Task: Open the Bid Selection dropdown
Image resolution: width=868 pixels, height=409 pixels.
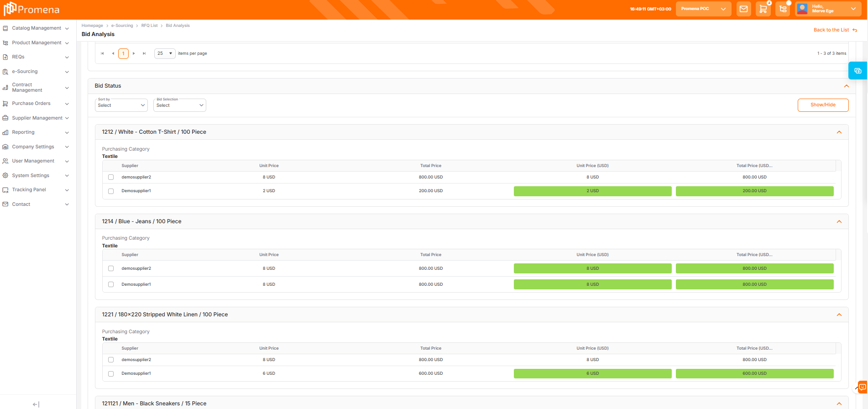Action: pyautogui.click(x=180, y=105)
